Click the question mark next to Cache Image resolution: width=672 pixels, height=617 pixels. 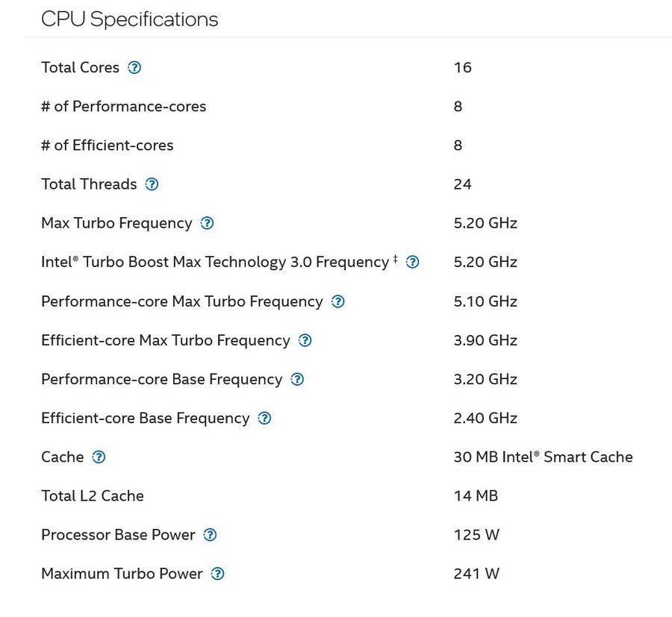[99, 457]
